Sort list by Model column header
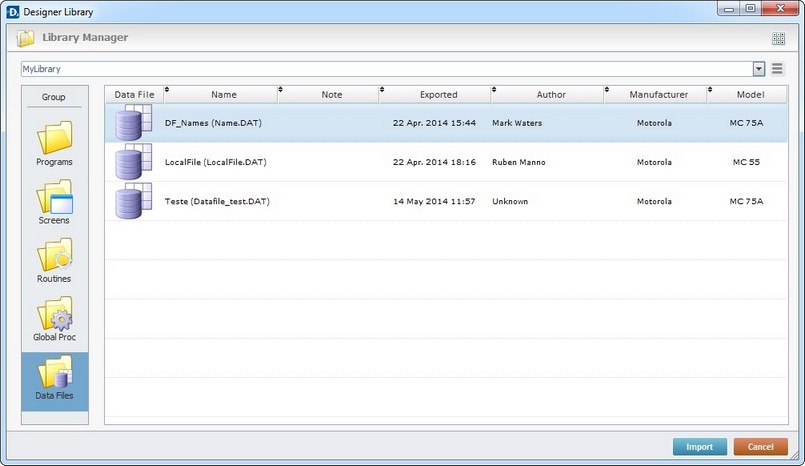The width and height of the screenshot is (805, 466). tap(751, 94)
